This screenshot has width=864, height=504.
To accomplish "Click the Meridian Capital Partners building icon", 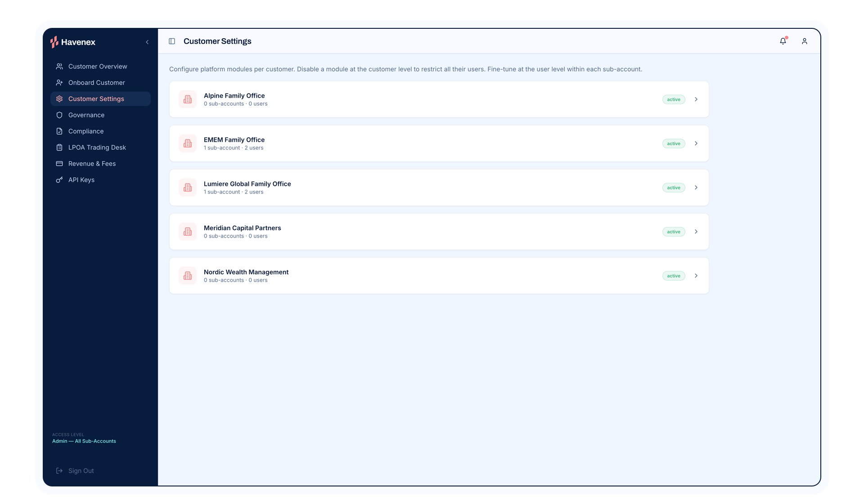I will [188, 232].
